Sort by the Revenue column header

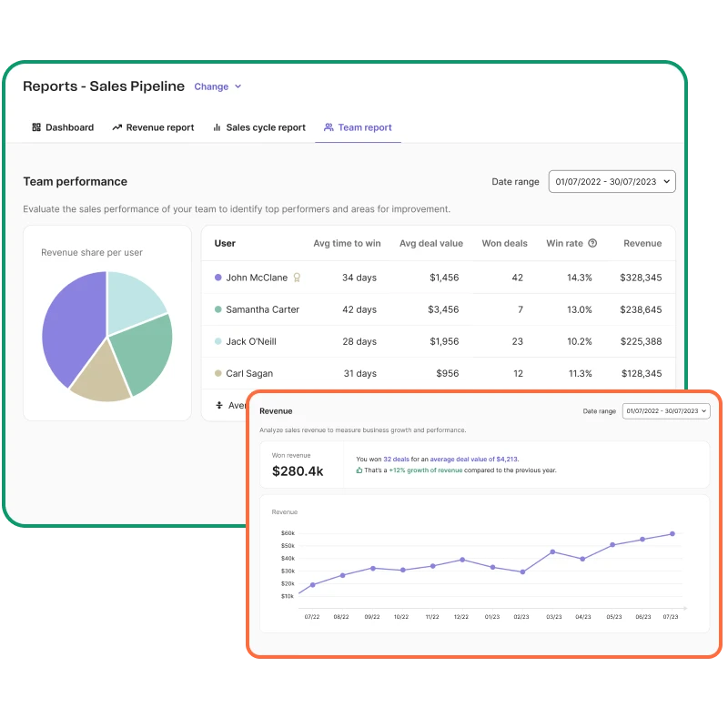[x=642, y=243]
